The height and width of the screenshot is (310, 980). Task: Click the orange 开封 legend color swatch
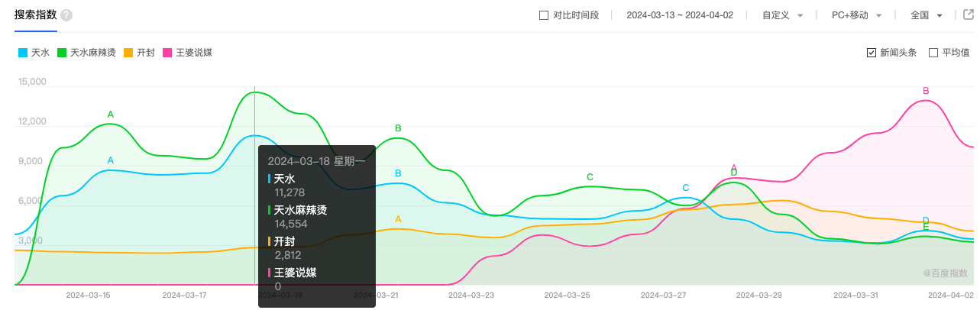click(129, 53)
